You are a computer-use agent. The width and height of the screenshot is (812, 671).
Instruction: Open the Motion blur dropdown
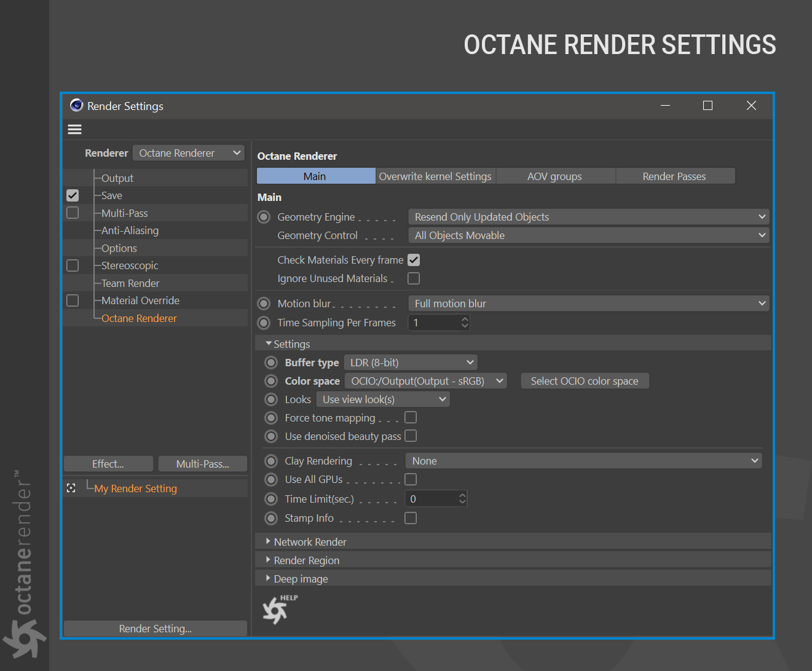click(589, 304)
